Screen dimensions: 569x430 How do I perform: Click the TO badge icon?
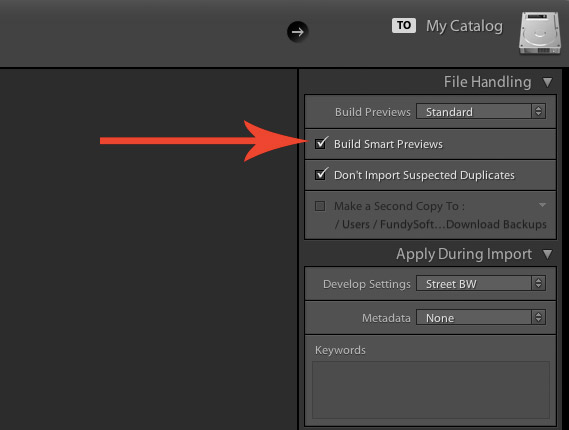(x=404, y=25)
